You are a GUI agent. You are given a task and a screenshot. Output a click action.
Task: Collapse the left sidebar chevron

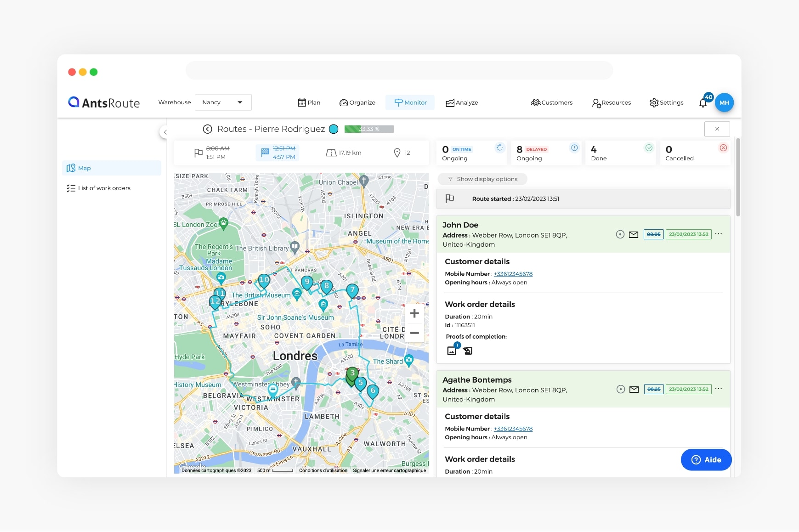(x=165, y=132)
